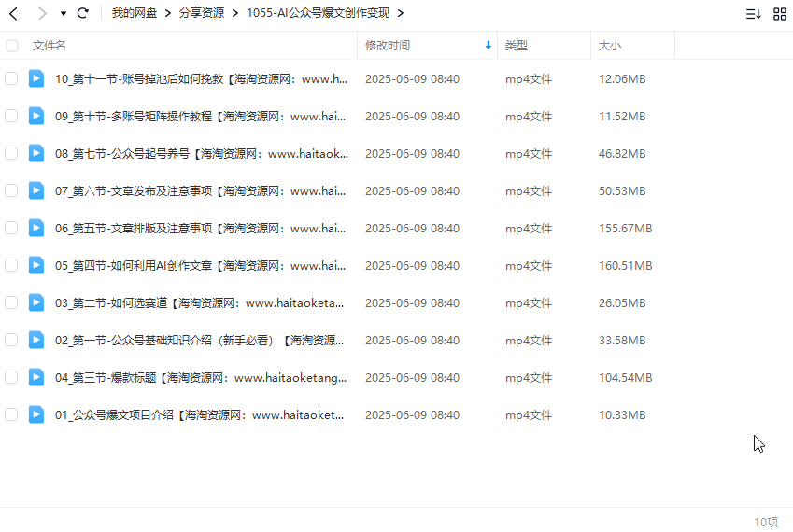Click the size value 104.54MB

point(626,378)
